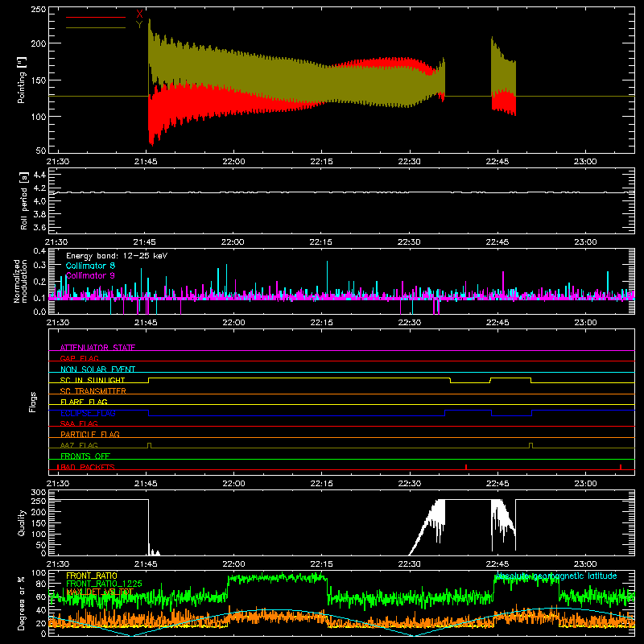Click '200' on the Pointing y-axis
644x644 pixels.
click(x=38, y=43)
